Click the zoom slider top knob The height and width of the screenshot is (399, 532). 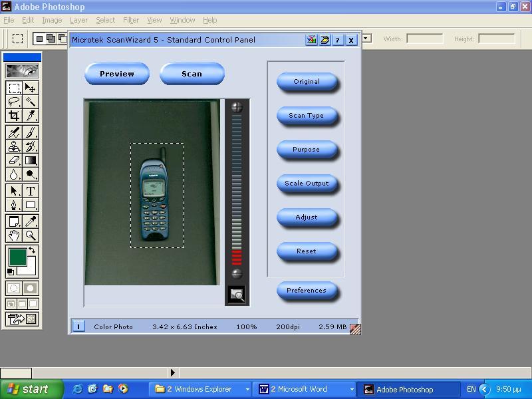coord(237,107)
